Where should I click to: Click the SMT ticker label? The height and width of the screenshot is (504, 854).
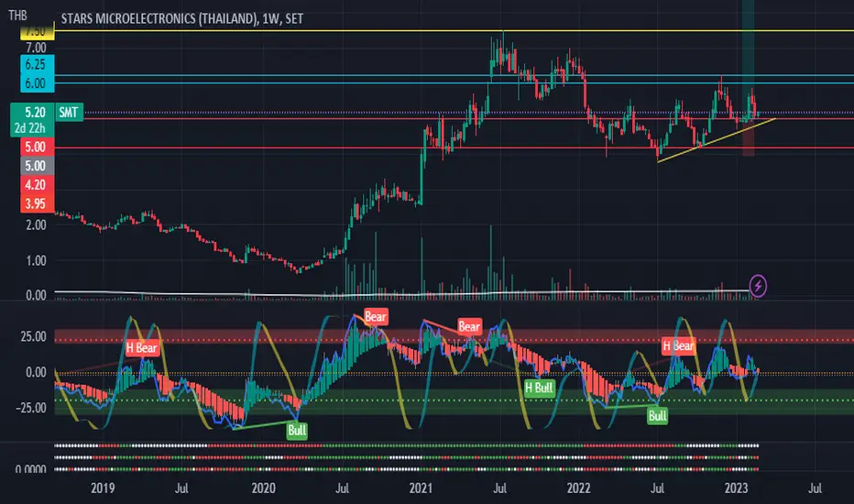pyautogui.click(x=69, y=112)
